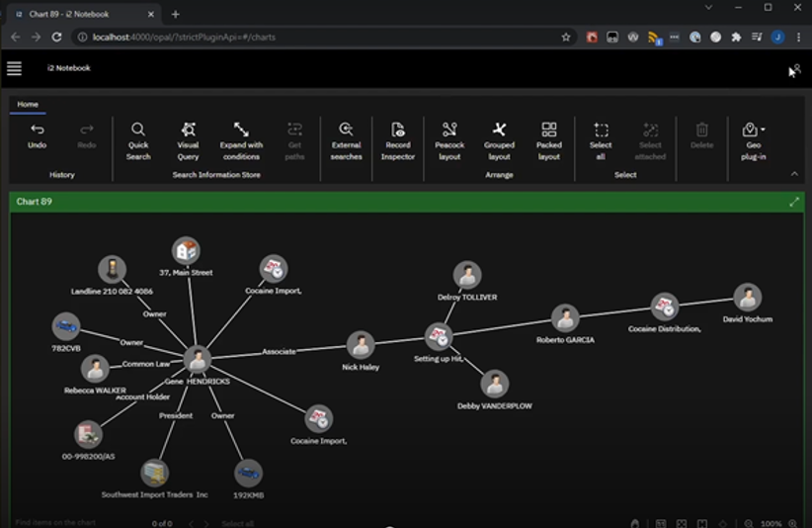Select the Nick Haley person node

[x=362, y=344]
